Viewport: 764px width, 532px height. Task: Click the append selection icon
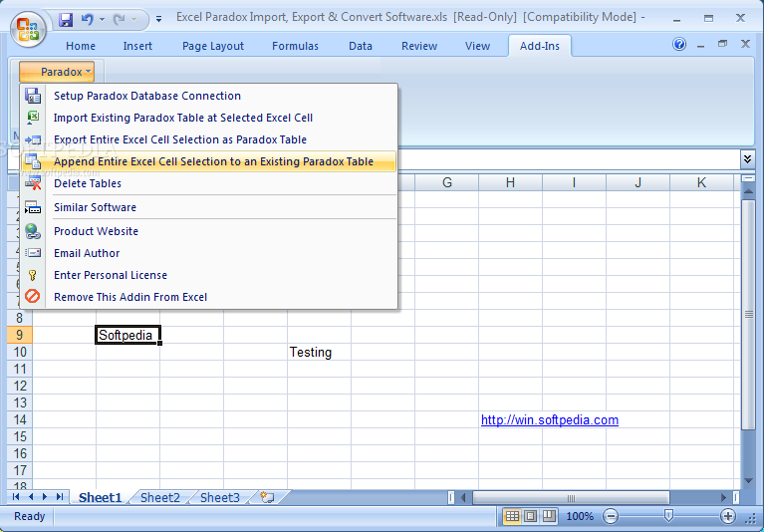[33, 161]
